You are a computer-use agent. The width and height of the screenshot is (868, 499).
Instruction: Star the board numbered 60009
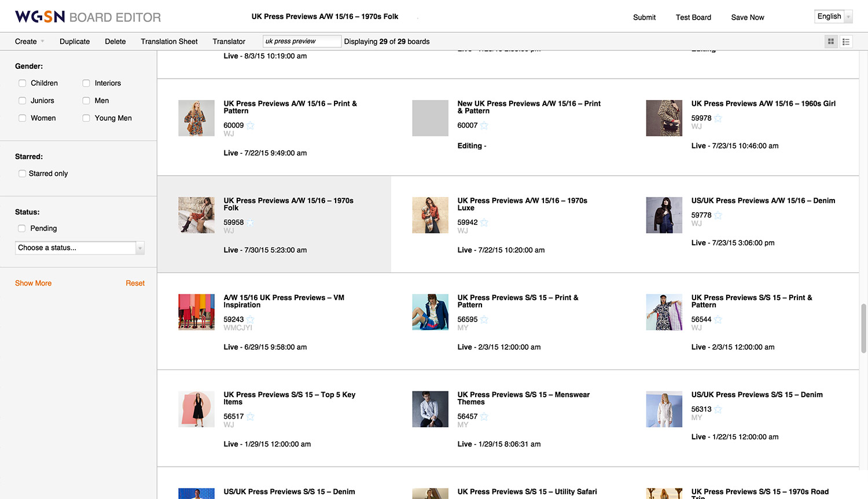251,125
